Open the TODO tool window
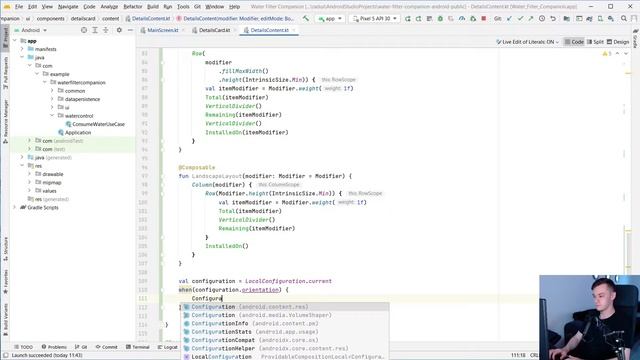 click(23, 347)
